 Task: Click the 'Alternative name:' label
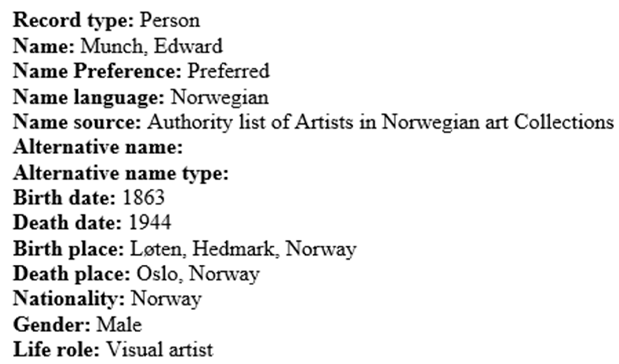(x=98, y=147)
